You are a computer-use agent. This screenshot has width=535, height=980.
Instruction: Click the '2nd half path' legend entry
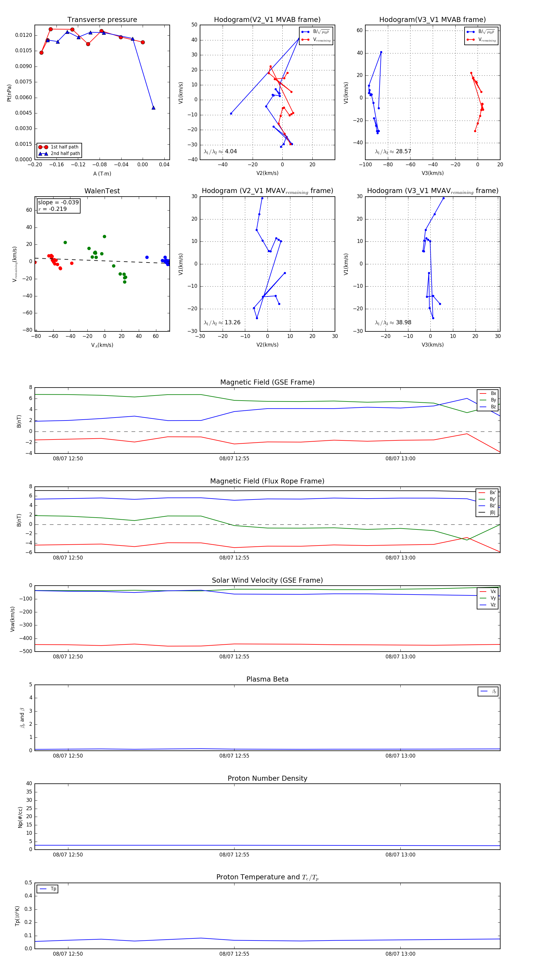pyautogui.click(x=59, y=154)
